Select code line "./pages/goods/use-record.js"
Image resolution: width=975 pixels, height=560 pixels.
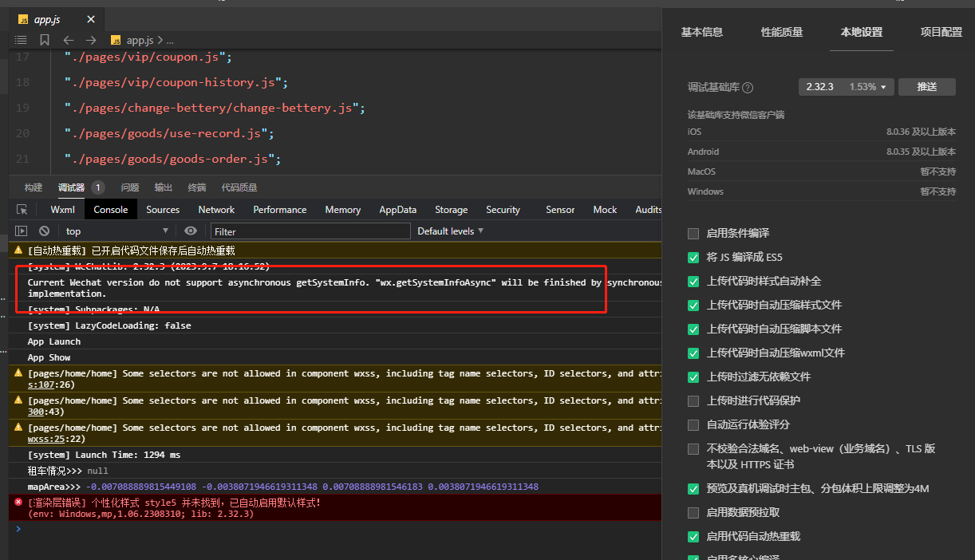(169, 133)
